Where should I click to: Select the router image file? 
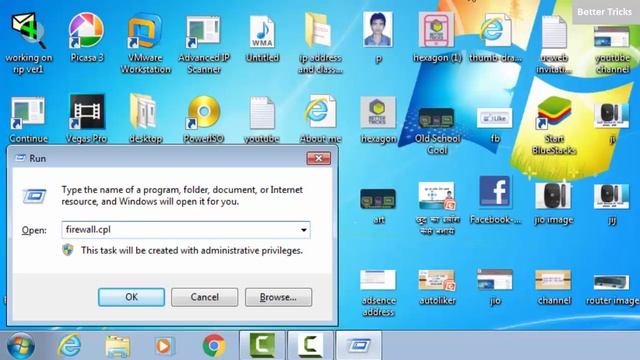(x=612, y=290)
